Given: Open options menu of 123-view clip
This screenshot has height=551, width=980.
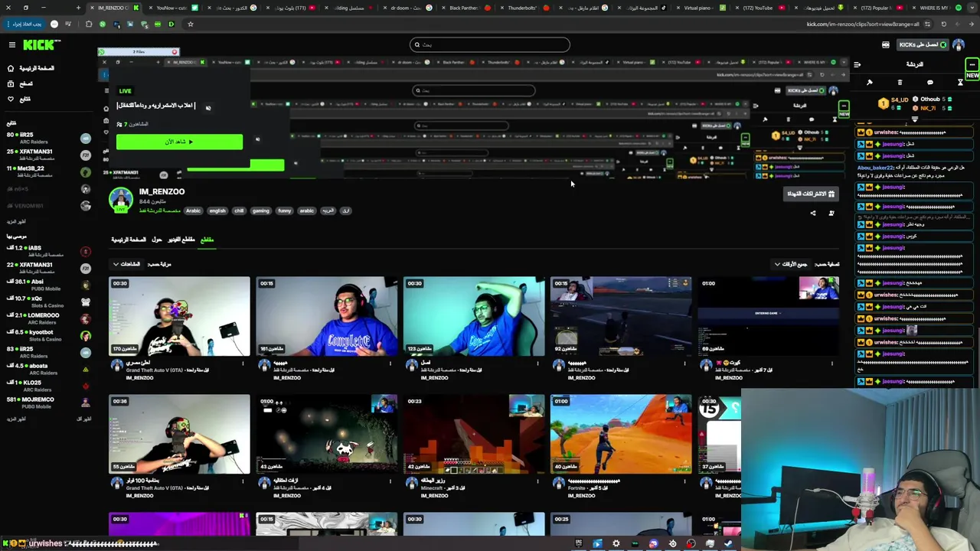Looking at the screenshot, I should point(537,364).
